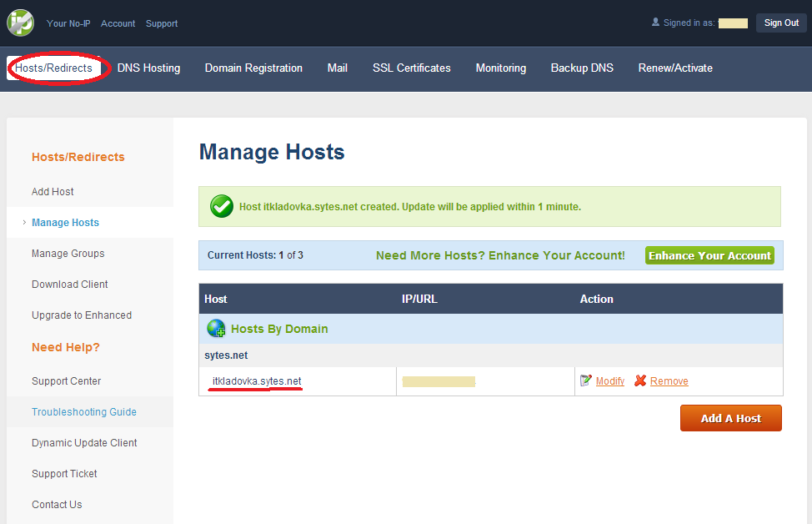Screen dimensions: 812x524
Task: Click the red X Remove icon
Action: tap(640, 381)
